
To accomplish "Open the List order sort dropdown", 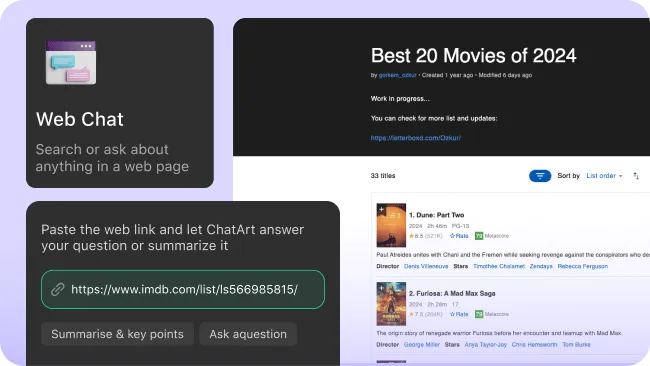I will [604, 176].
